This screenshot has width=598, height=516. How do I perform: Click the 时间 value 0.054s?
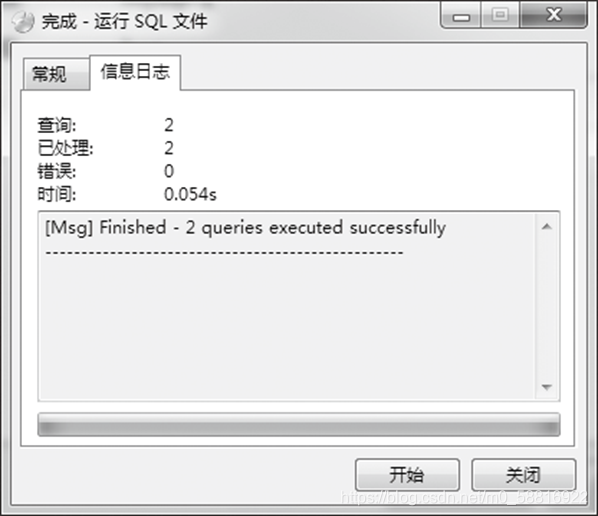190,195
